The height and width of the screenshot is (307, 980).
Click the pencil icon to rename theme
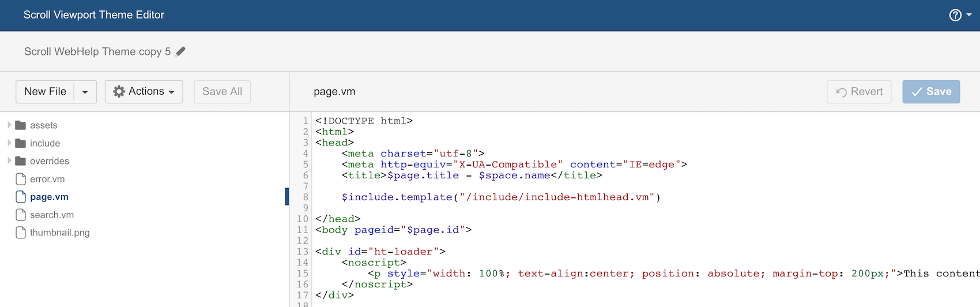pos(180,51)
